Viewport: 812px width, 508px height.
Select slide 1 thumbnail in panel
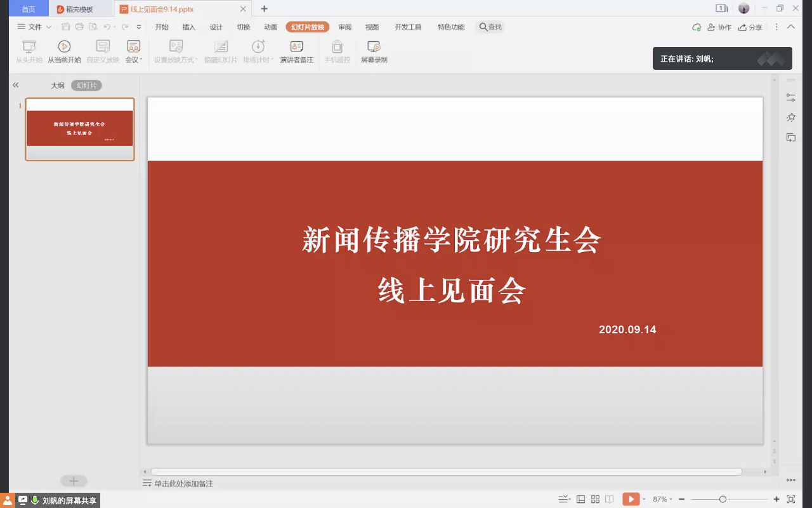80,129
